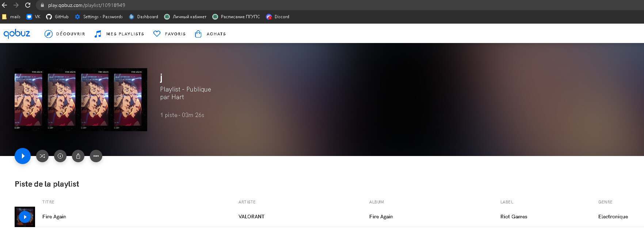Show playlist information
Image resolution: width=644 pixels, height=230 pixels.
pos(60,156)
